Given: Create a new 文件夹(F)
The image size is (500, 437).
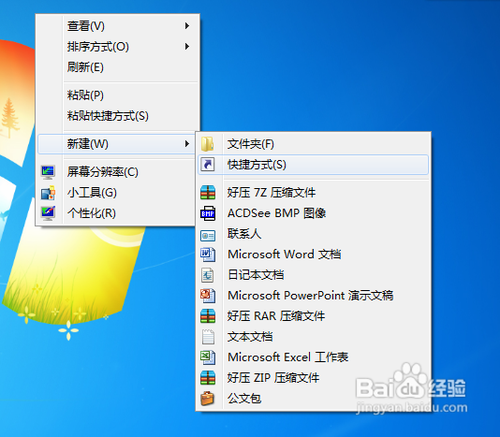Looking at the screenshot, I should click(313, 144).
